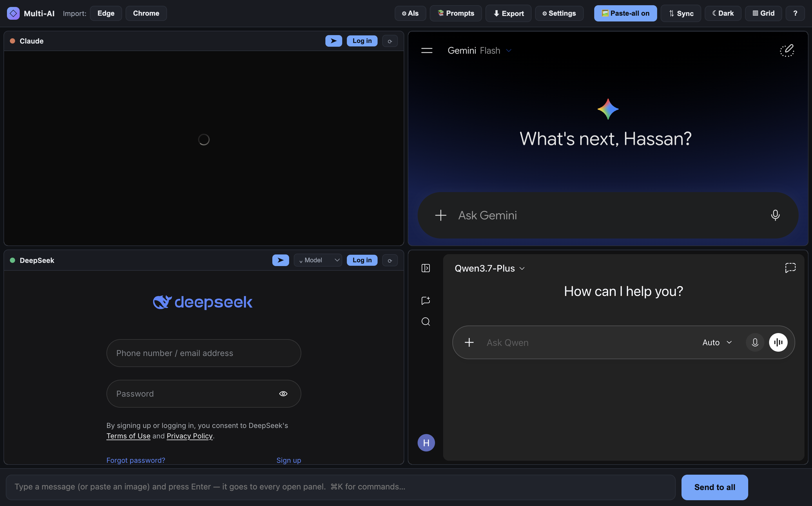Reload the DeepSeek panel
Image resolution: width=812 pixels, height=506 pixels.
click(x=389, y=260)
